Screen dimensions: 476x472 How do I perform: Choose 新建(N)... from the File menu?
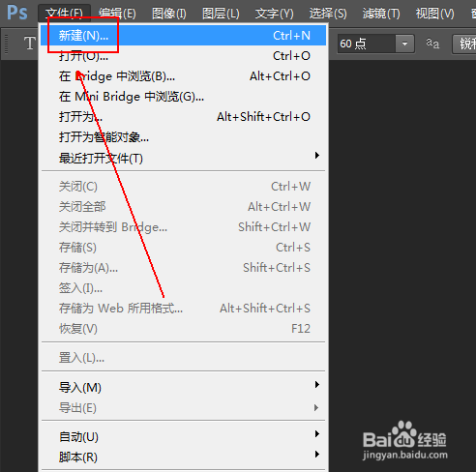[x=183, y=35]
